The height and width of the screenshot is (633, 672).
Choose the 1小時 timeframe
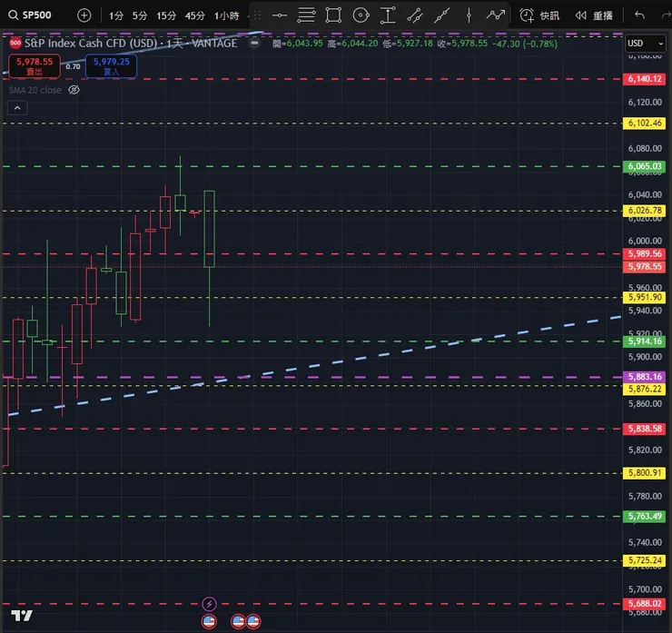(x=227, y=15)
